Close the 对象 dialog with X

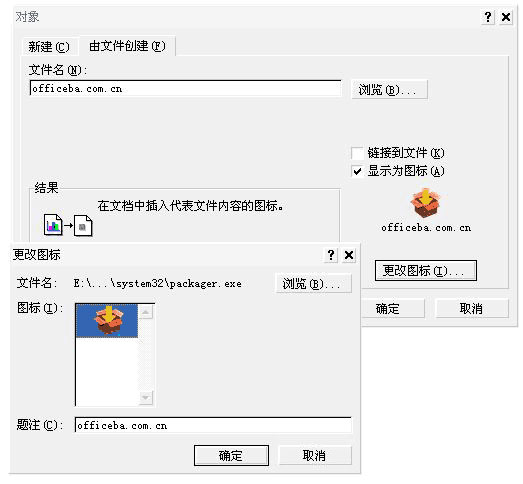coord(506,17)
